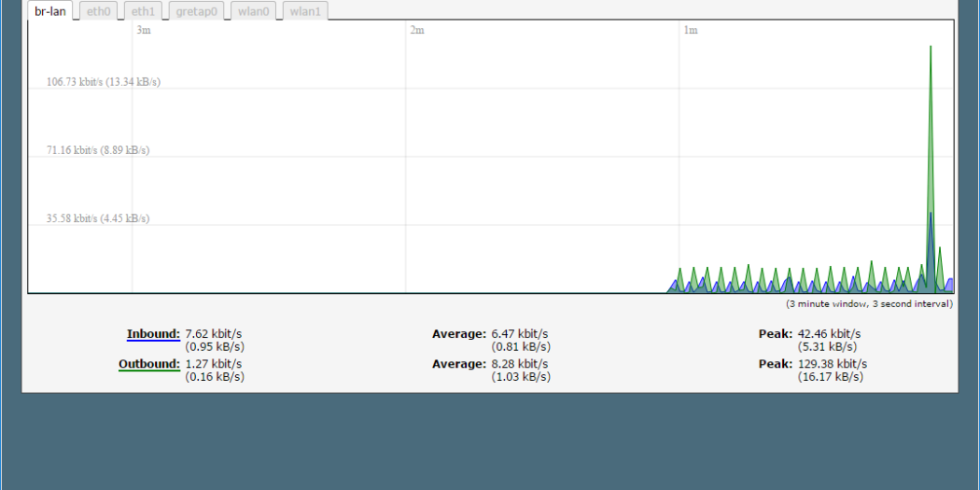Click the inbound average 6.47 kbit/s value
The width and height of the screenshot is (980, 490).
click(x=520, y=334)
